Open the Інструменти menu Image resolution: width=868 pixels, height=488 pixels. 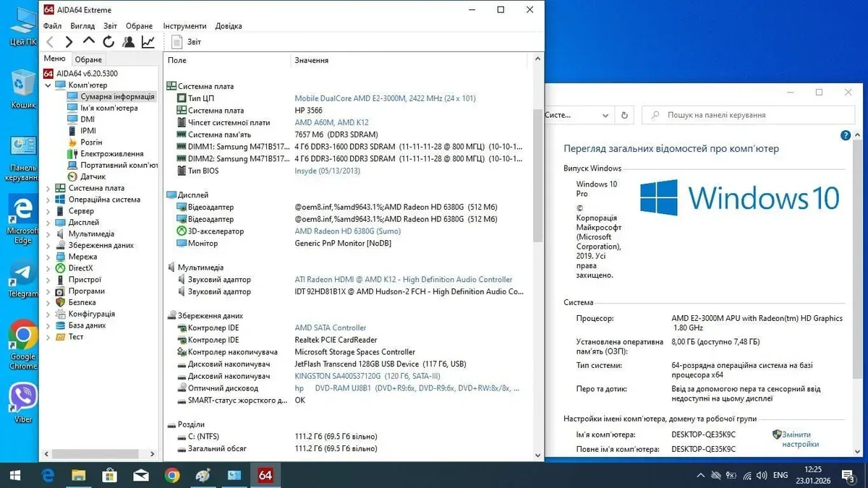pyautogui.click(x=184, y=26)
